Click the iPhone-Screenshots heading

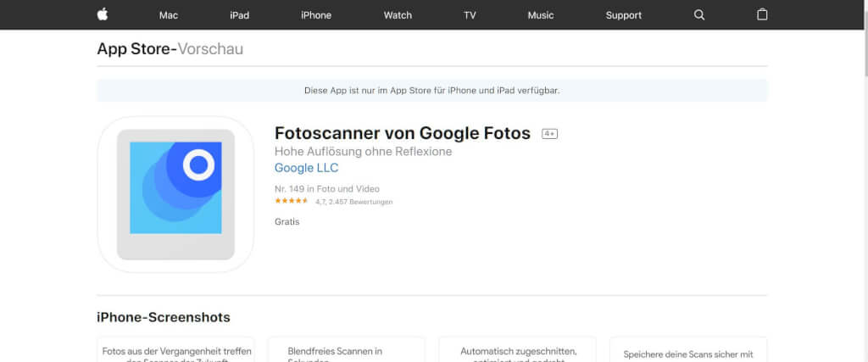coord(164,318)
